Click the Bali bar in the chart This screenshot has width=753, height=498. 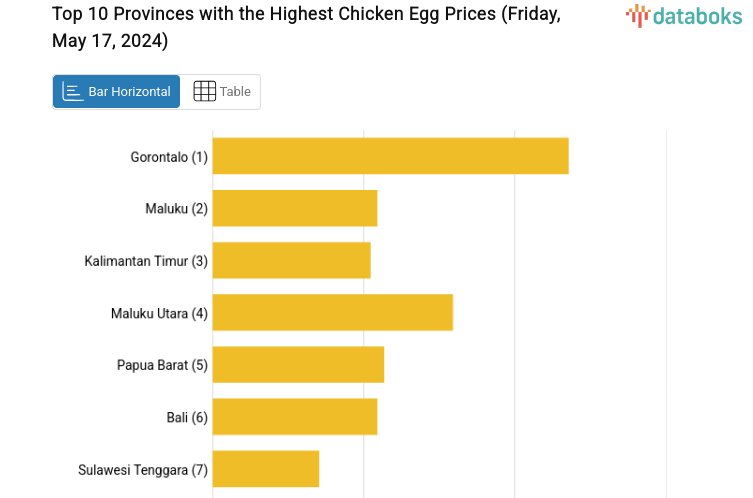pyautogui.click(x=295, y=416)
